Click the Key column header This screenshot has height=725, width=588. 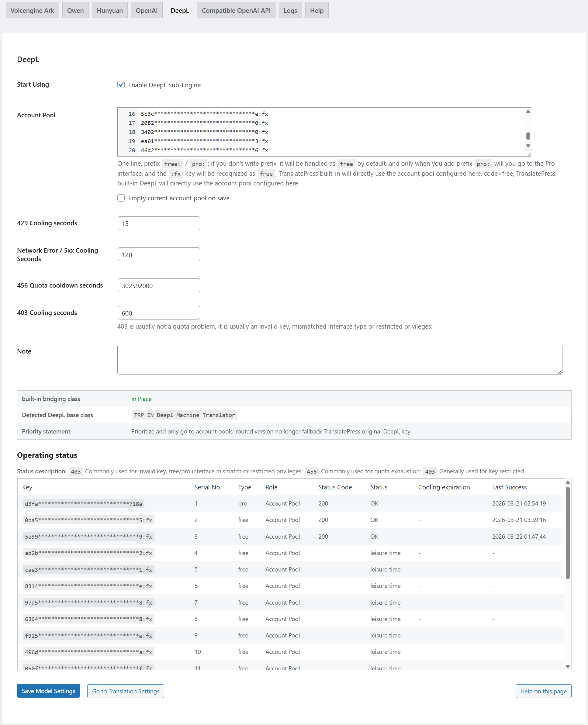point(27,487)
